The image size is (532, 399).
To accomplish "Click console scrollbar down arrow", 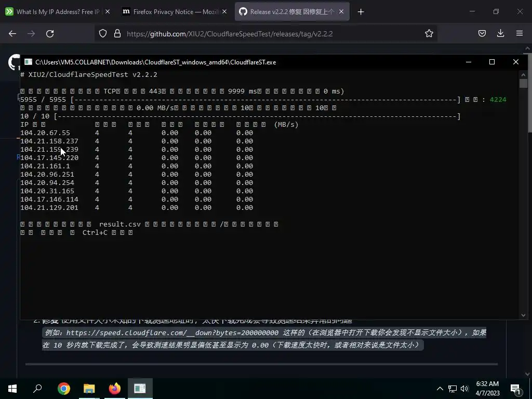I will click(523, 315).
